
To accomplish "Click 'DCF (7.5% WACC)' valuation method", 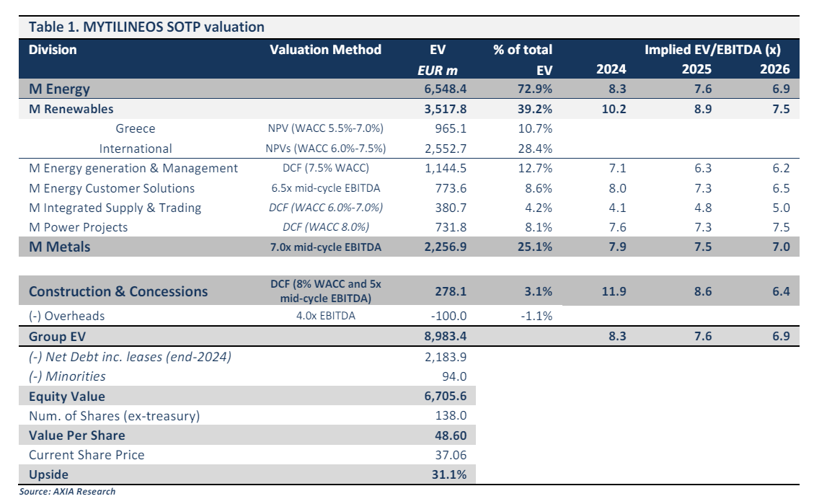I will pyautogui.click(x=325, y=168).
